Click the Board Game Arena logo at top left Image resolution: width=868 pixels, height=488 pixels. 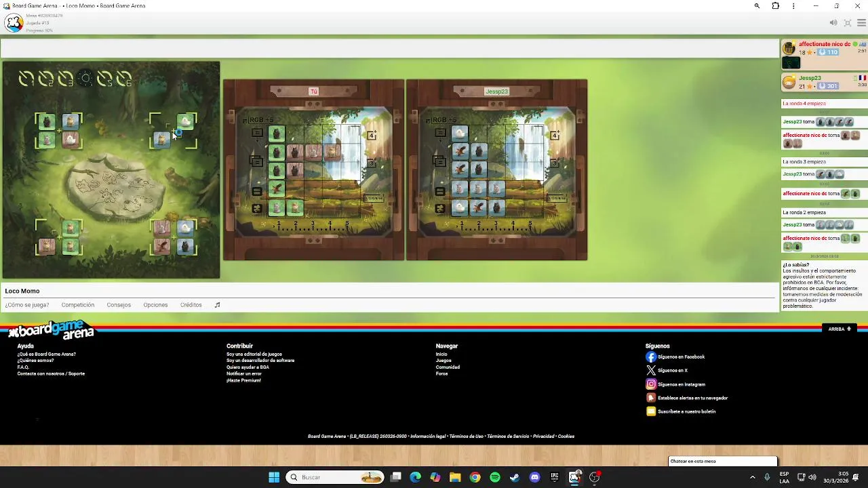pyautogui.click(x=14, y=23)
